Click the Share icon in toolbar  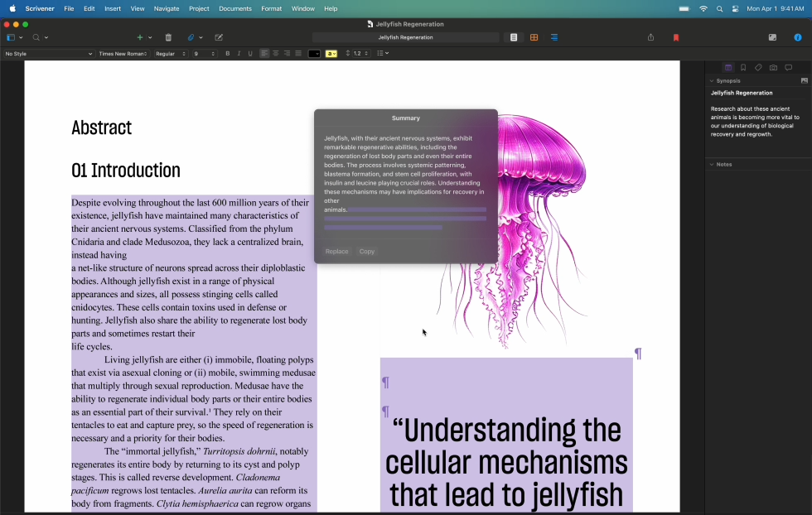[x=650, y=37]
